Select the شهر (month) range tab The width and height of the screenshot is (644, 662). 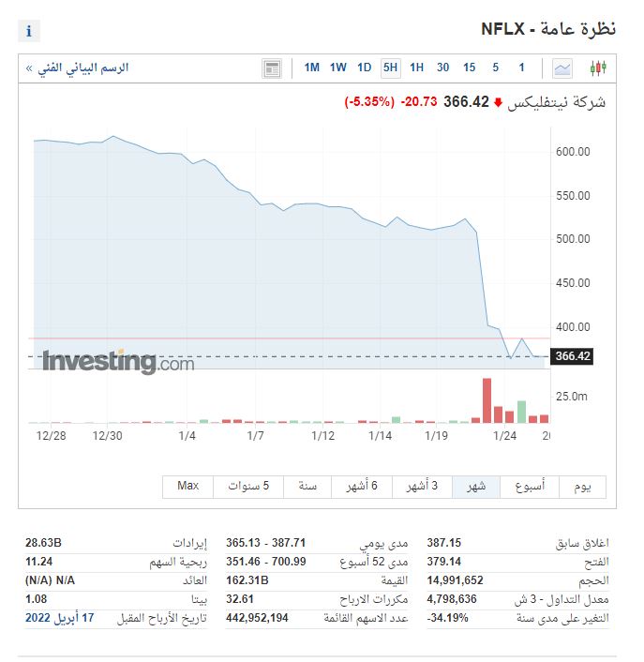point(476,486)
